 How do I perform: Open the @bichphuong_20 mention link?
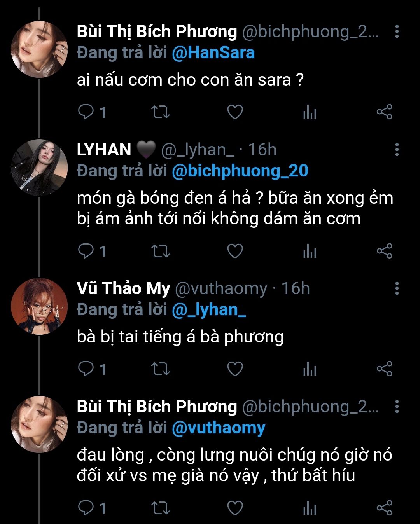pyautogui.click(x=240, y=171)
